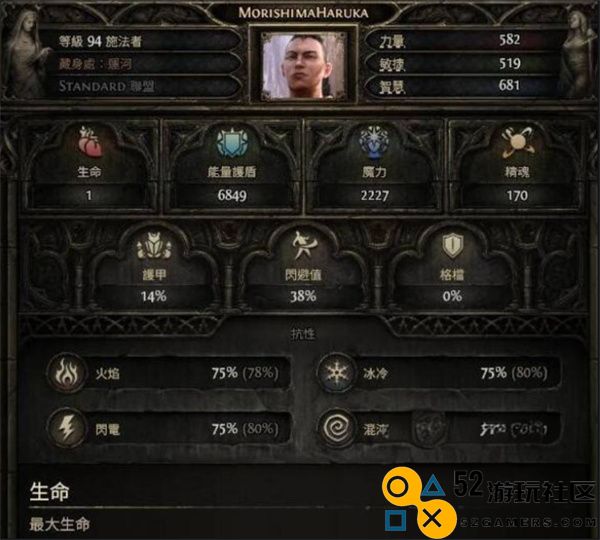This screenshot has height=540, width=600.
Task: Click the Intelligence (智慧) row showing 681
Action: 461,86
